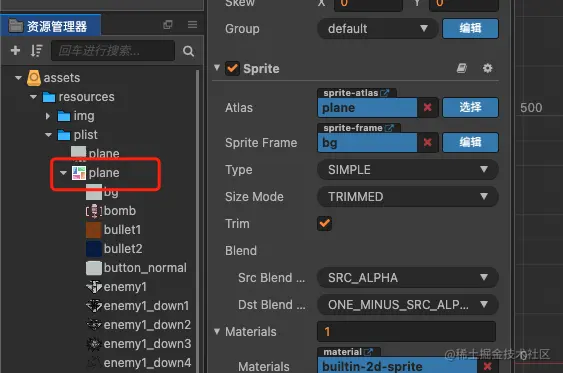This screenshot has height=373, width=563.
Task: Open the assets panel hamburger menu
Action: [x=192, y=24]
